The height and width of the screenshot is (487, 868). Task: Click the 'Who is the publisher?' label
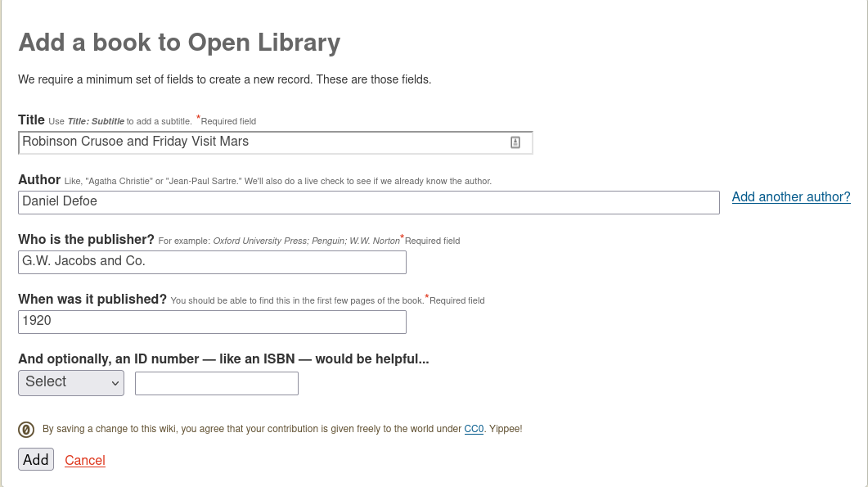tap(87, 239)
